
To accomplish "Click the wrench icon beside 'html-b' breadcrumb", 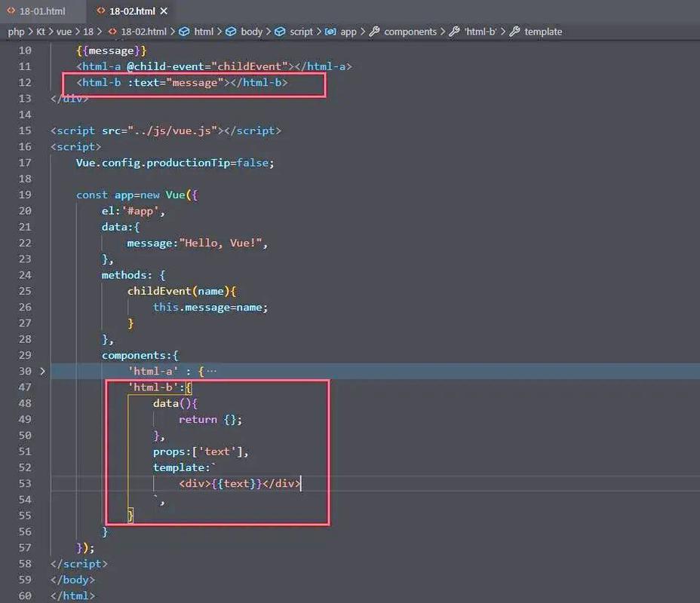I will click(454, 32).
